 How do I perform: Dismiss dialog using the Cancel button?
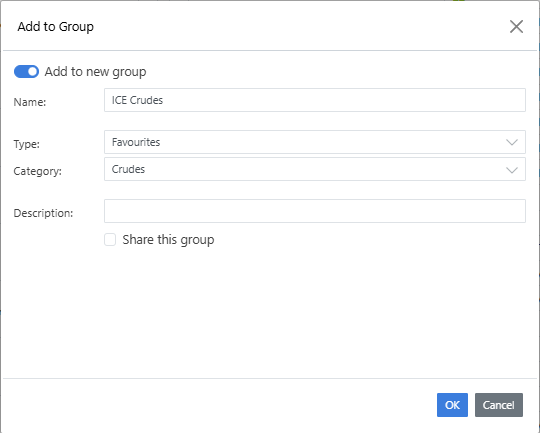click(499, 405)
